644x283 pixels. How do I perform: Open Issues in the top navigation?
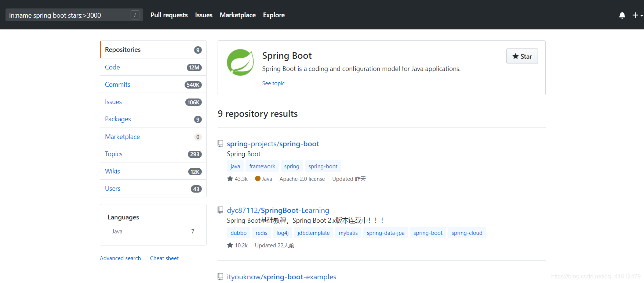point(204,15)
